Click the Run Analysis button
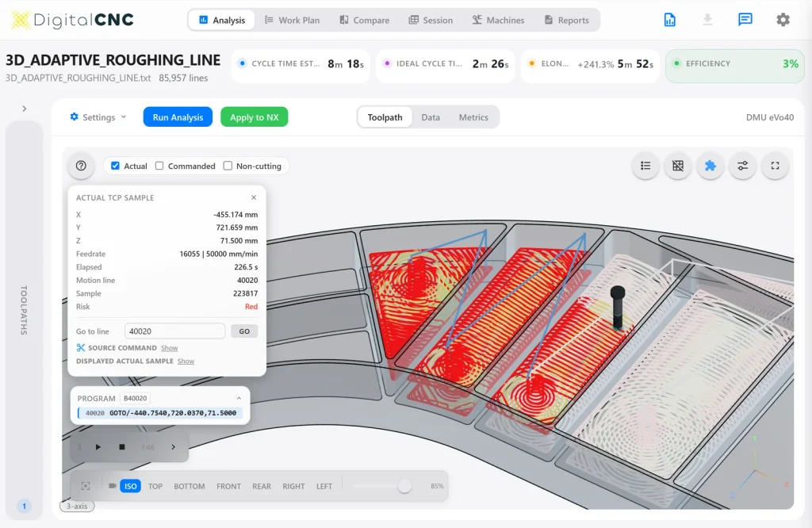812x528 pixels. tap(178, 117)
